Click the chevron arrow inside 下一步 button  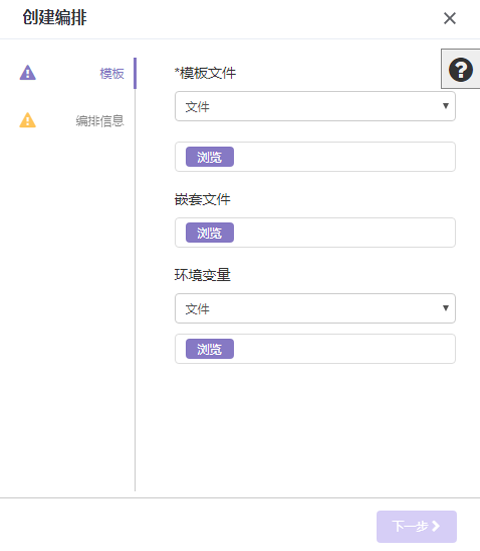point(436,526)
